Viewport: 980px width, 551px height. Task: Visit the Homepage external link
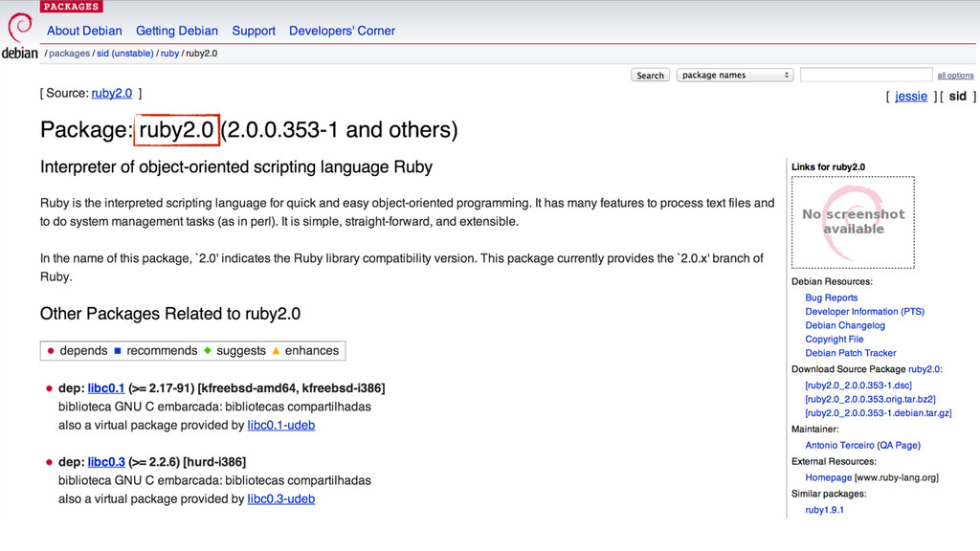828,478
